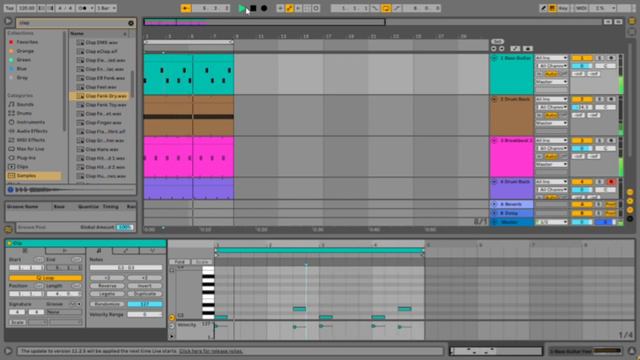
Task: Open the metronome settings dropdown
Action: tap(91, 8)
